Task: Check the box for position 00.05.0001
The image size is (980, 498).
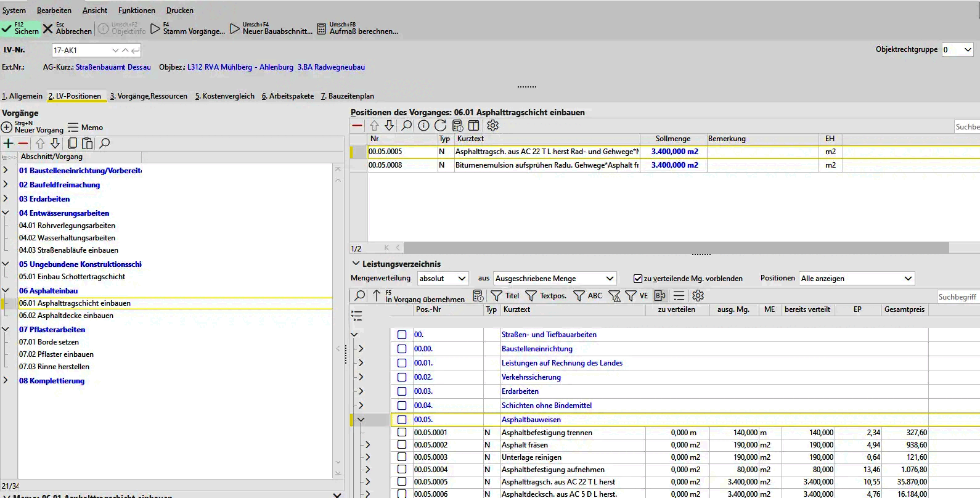Action: tap(402, 433)
